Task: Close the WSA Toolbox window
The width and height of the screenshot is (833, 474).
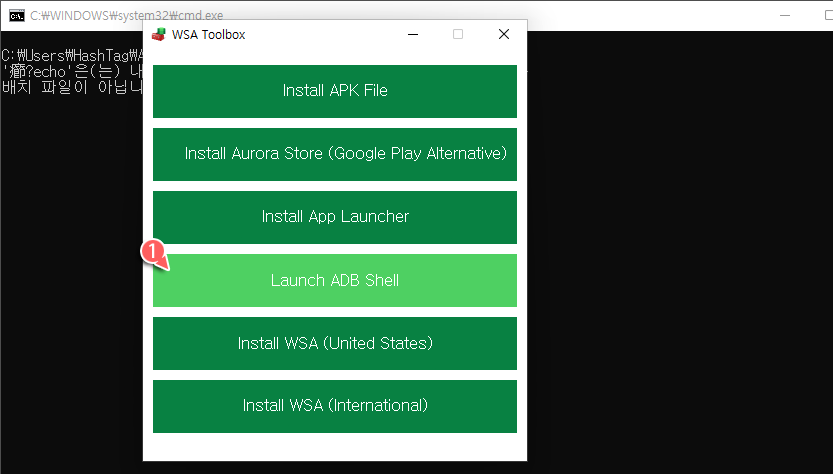Action: click(504, 35)
